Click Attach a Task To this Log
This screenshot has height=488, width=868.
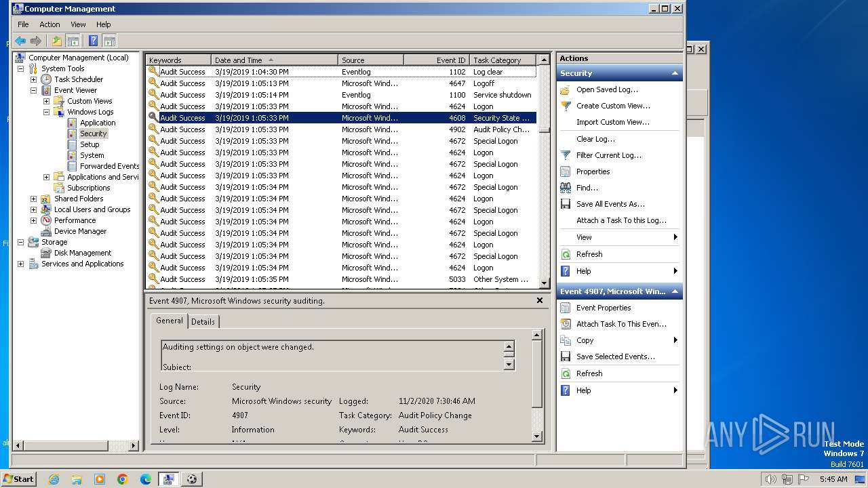pyautogui.click(x=621, y=220)
